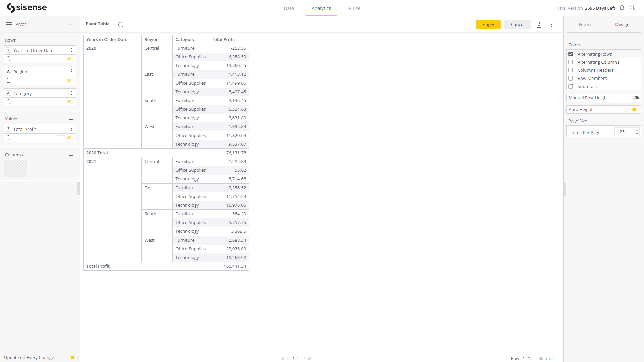The width and height of the screenshot is (644, 362).
Task: Click the Pivot grid icon
Action: 9,24
